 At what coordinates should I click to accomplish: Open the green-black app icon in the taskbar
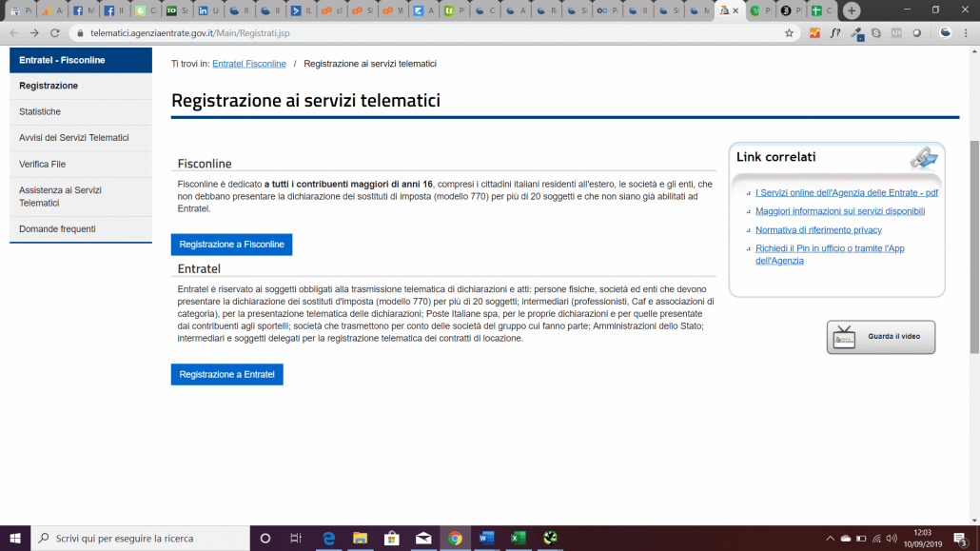pos(550,538)
